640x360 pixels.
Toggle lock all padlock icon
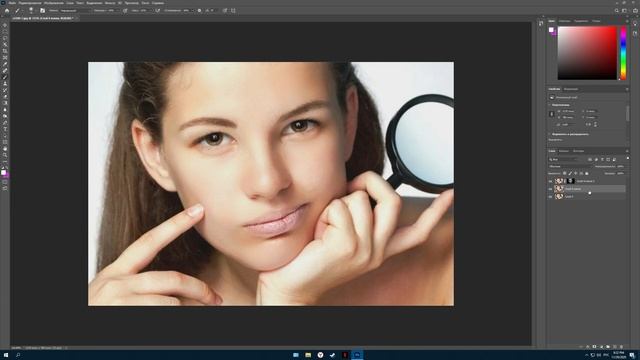(587, 173)
